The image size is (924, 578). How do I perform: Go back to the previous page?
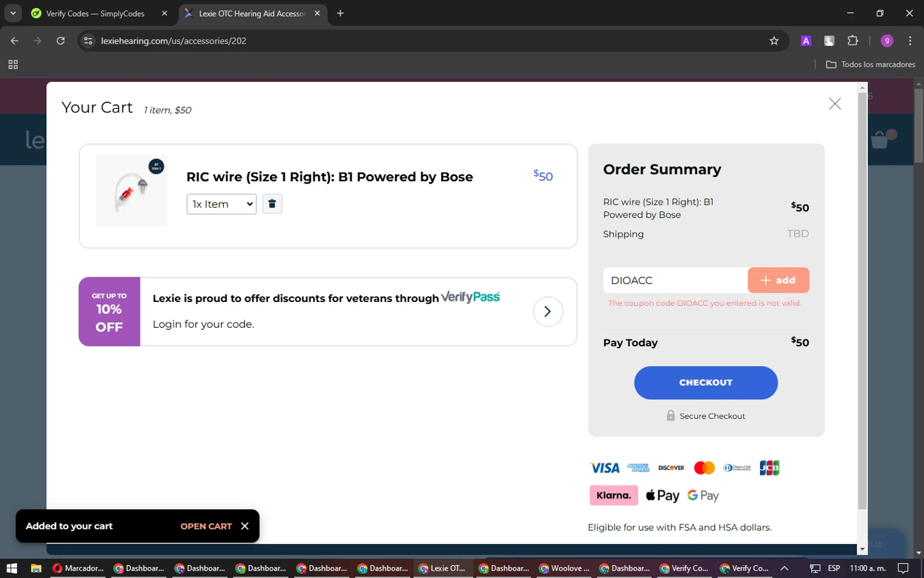pos(15,41)
